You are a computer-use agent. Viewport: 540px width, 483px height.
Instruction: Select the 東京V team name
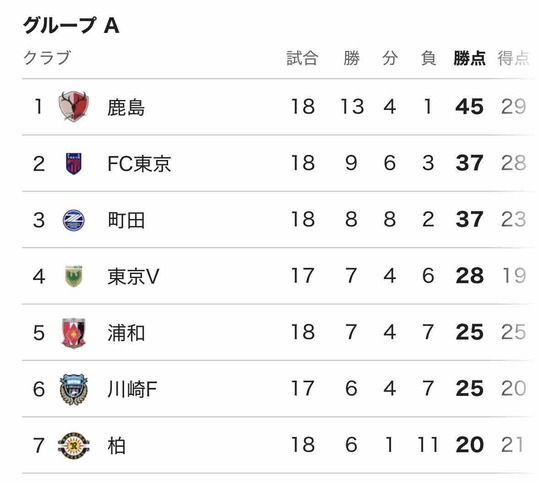pyautogui.click(x=133, y=276)
